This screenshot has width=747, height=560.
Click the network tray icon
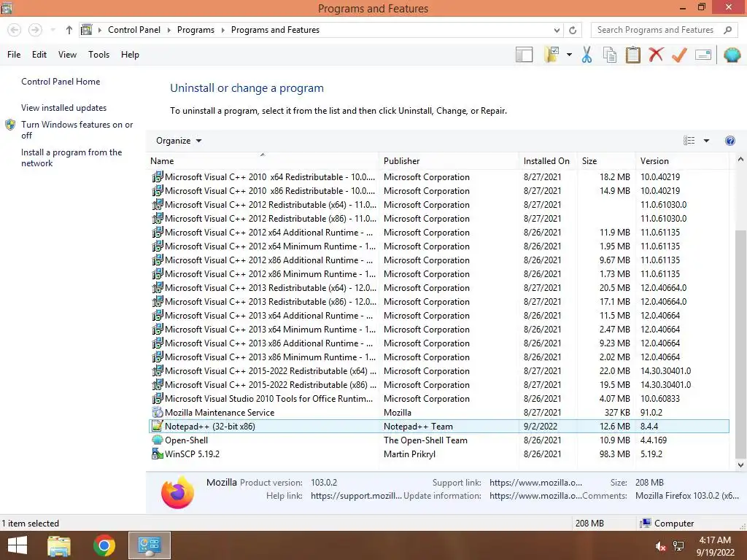coord(678,546)
